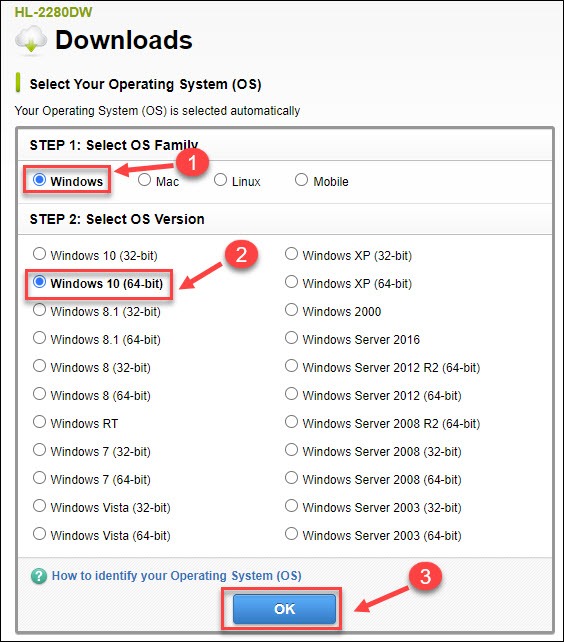Select the Linux OS family option
This screenshot has height=642, width=564.
coord(220,179)
